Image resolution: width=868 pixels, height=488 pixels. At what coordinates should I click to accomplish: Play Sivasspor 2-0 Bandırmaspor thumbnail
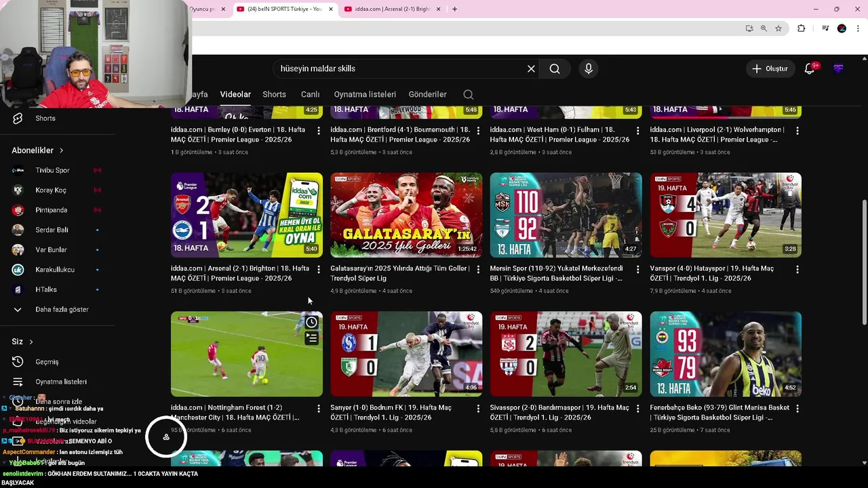[x=566, y=354]
